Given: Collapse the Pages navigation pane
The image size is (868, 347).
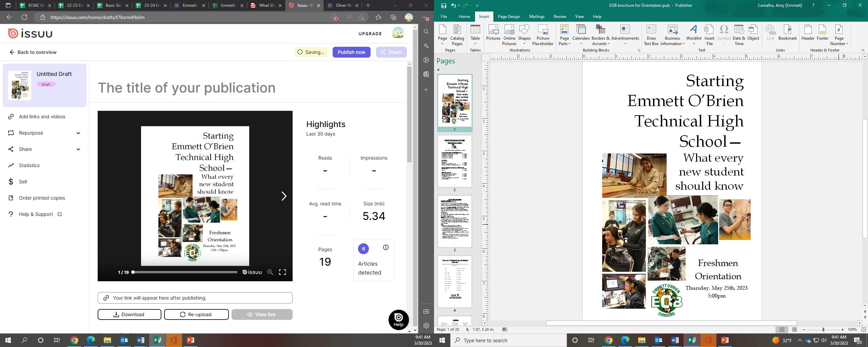Looking at the screenshot, I should (438, 69).
